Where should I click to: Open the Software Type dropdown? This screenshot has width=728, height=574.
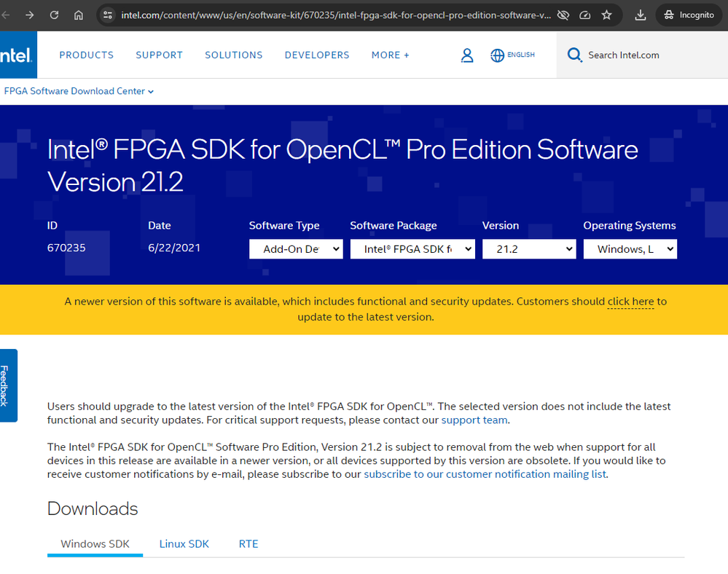coord(296,249)
